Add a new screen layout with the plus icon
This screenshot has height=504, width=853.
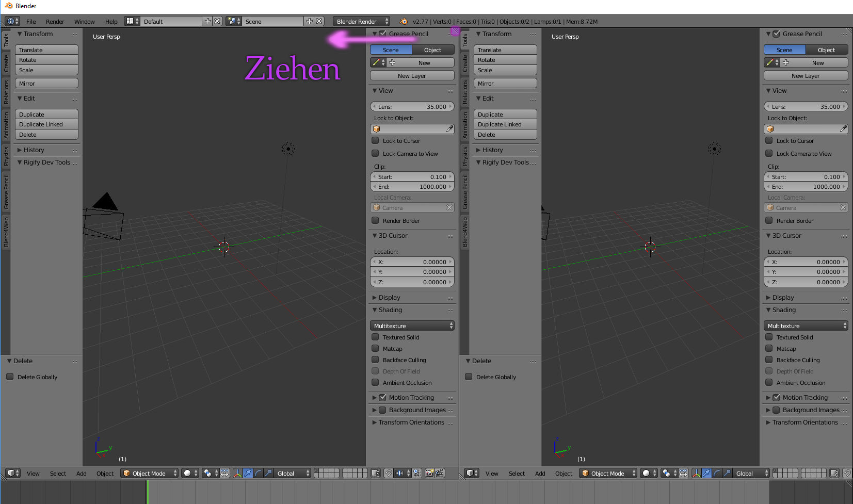point(208,21)
